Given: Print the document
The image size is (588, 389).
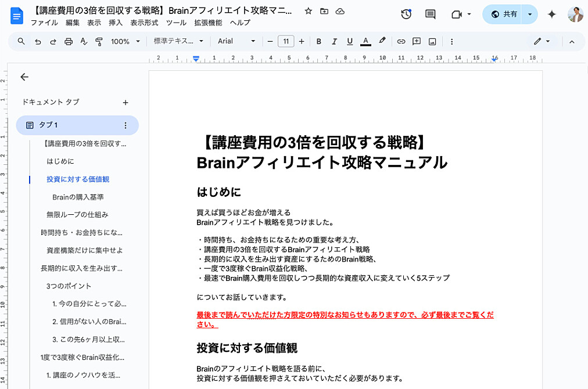Looking at the screenshot, I should (x=68, y=41).
